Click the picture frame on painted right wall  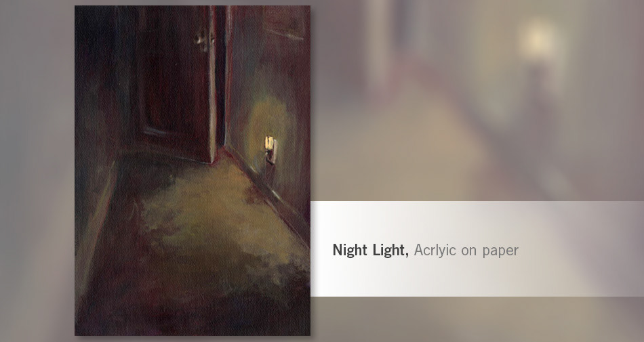tap(284, 21)
